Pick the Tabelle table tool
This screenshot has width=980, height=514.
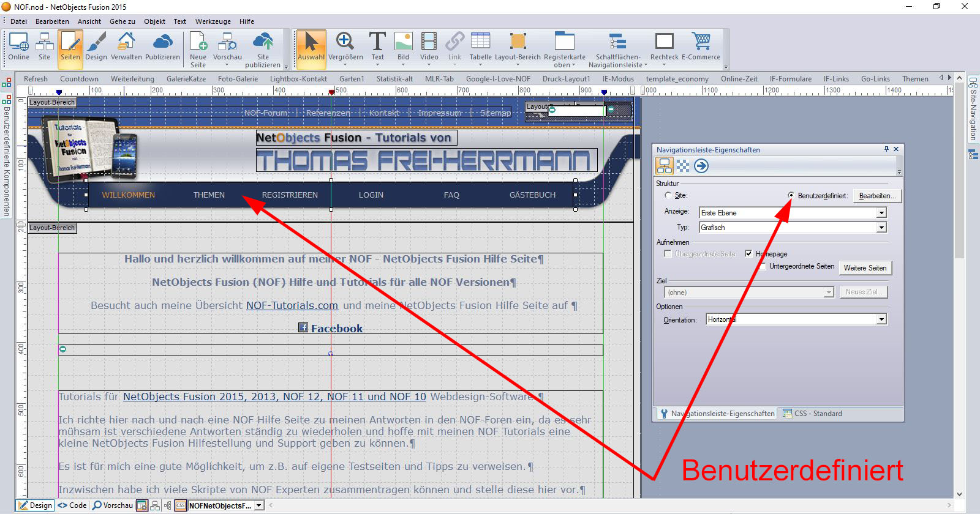coord(480,48)
